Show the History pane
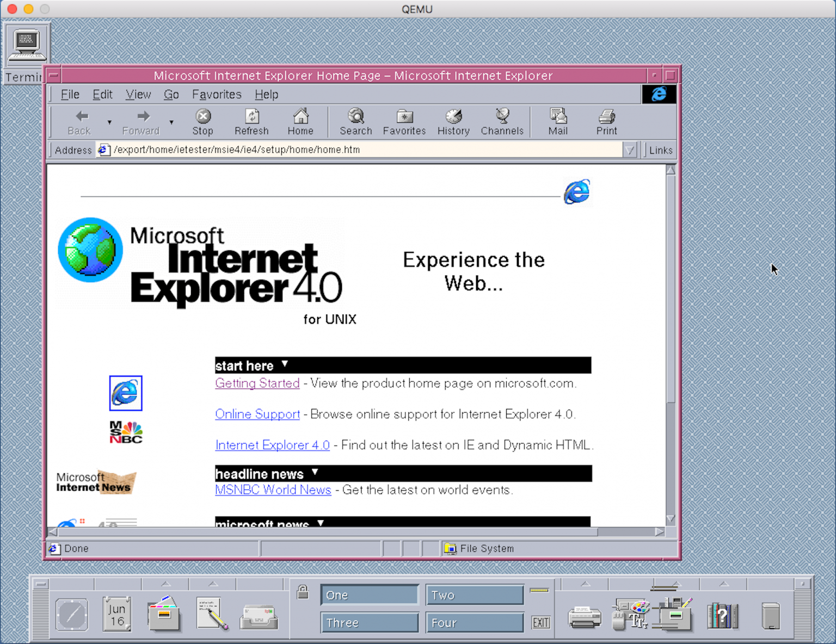The image size is (836, 644). coord(453,122)
